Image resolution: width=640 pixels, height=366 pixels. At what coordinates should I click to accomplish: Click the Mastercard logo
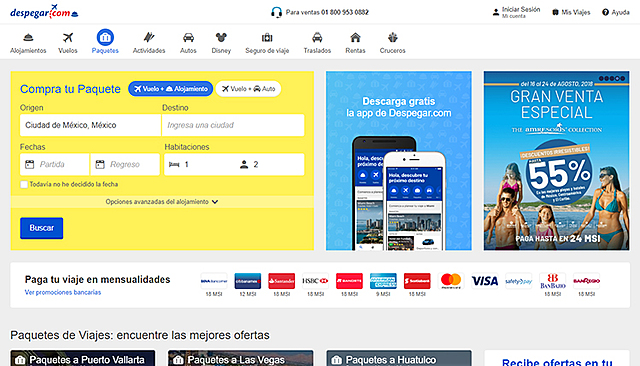point(451,281)
